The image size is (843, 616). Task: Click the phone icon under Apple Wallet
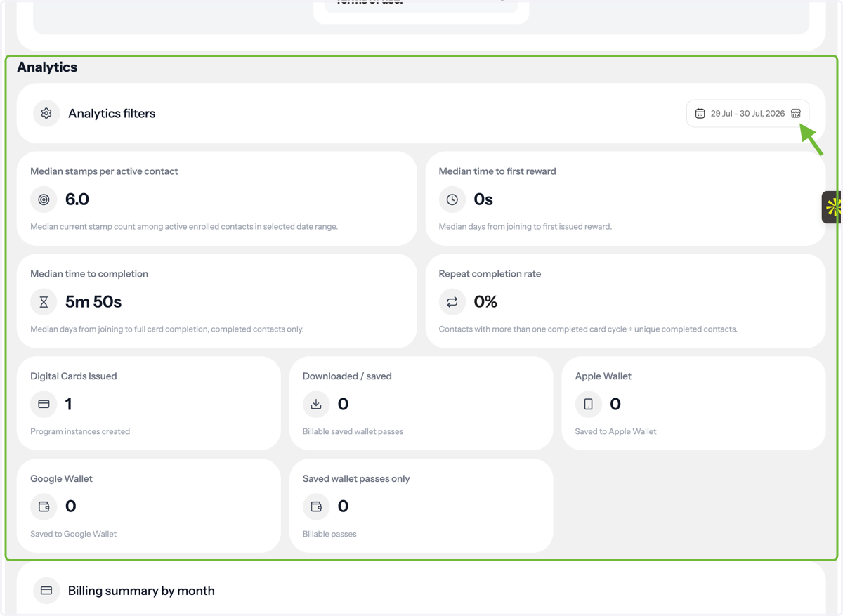589,404
